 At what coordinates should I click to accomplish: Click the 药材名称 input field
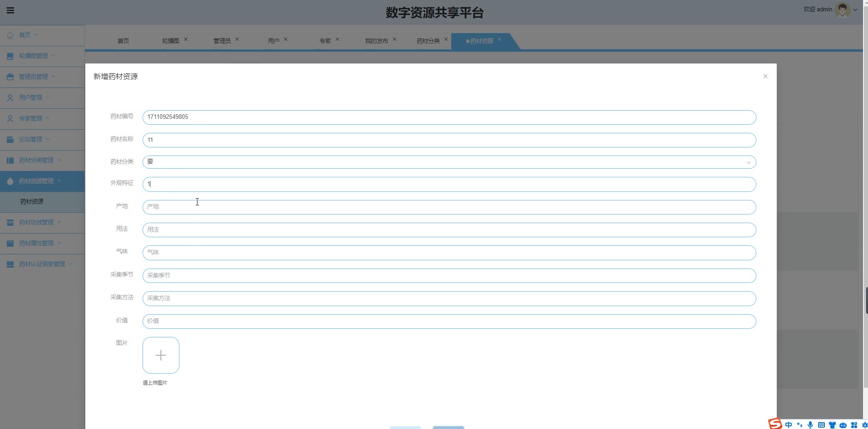point(449,140)
